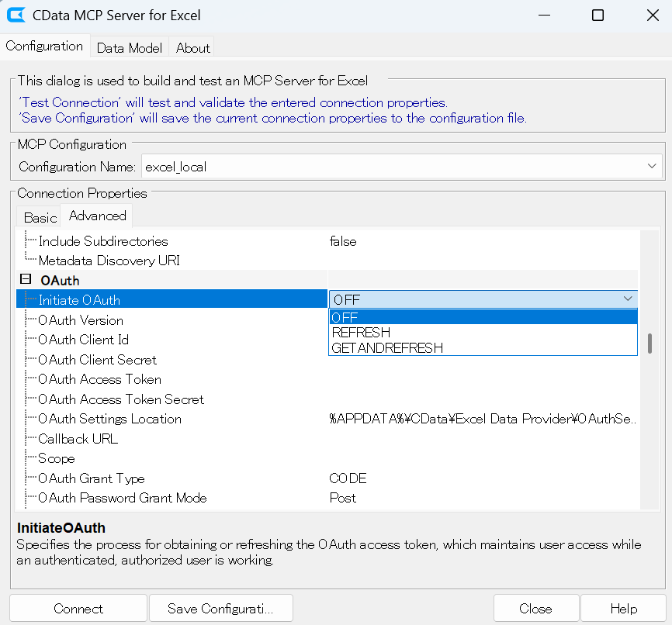This screenshot has width=672, height=625.
Task: Click the property grid vertical scrollbar thumb
Action: click(x=649, y=343)
